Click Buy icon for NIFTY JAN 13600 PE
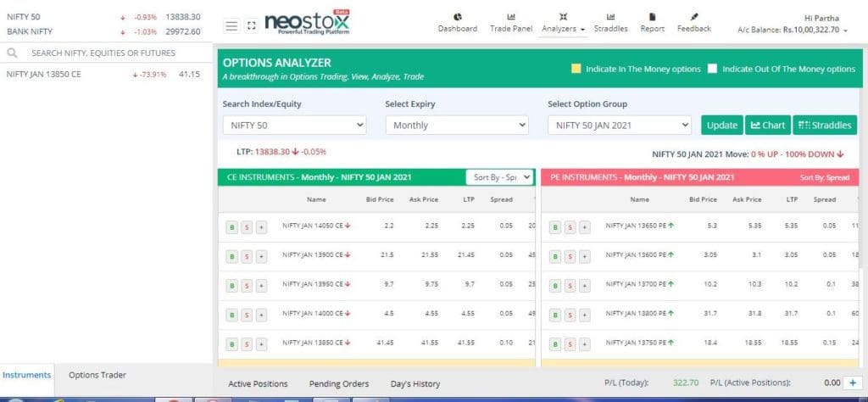Image resolution: width=868 pixels, height=402 pixels. [555, 256]
